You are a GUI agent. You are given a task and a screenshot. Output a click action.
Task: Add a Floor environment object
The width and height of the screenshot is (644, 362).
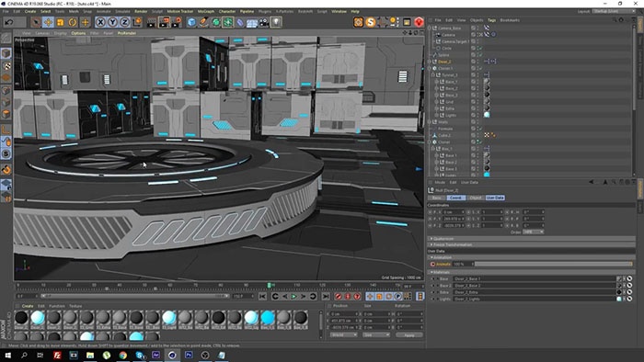click(252, 22)
